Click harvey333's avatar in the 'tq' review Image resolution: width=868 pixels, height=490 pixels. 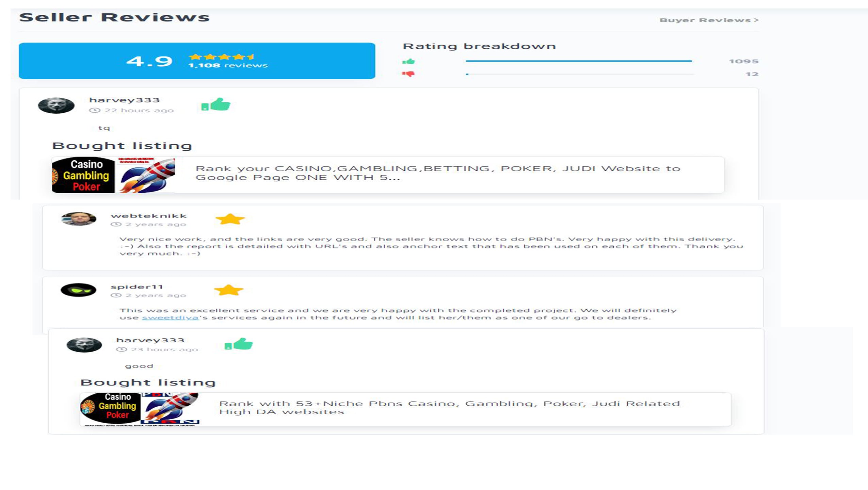click(x=56, y=105)
